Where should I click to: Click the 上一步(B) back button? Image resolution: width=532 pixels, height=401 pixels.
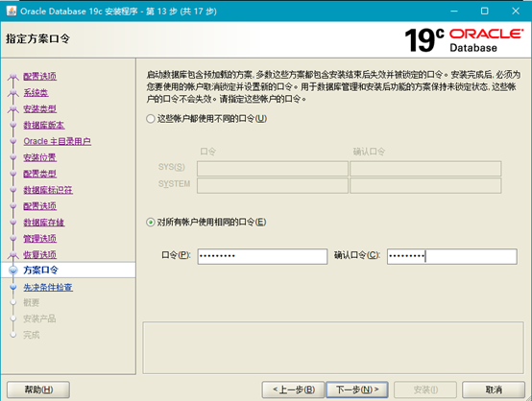point(294,389)
